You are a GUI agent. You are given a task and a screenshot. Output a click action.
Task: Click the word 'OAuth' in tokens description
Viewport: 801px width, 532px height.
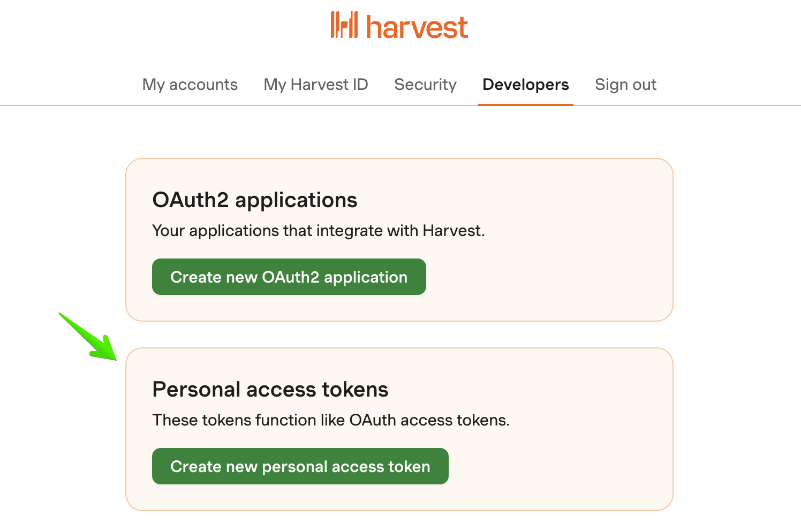[373, 420]
